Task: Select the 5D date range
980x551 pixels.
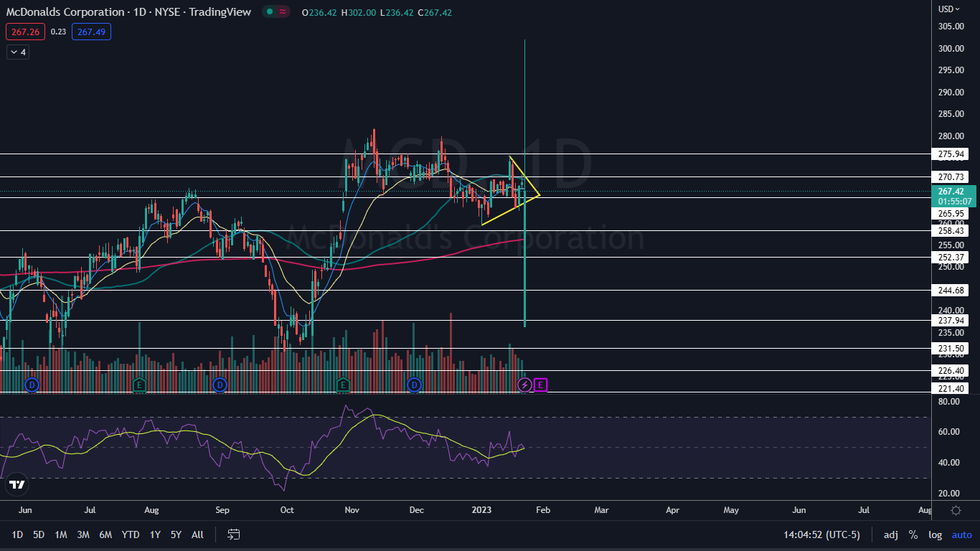Action: point(39,534)
